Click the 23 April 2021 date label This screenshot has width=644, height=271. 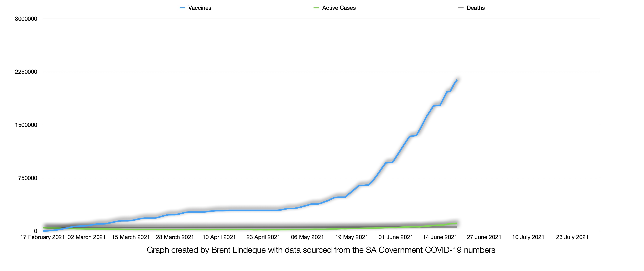pos(263,237)
